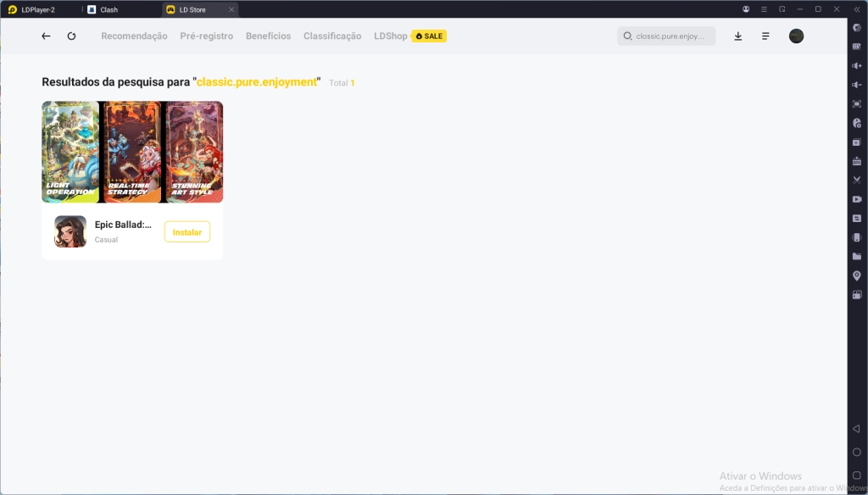Click the search field with classic.pure.enjoy text
This screenshot has width=868, height=495.
coord(670,36)
